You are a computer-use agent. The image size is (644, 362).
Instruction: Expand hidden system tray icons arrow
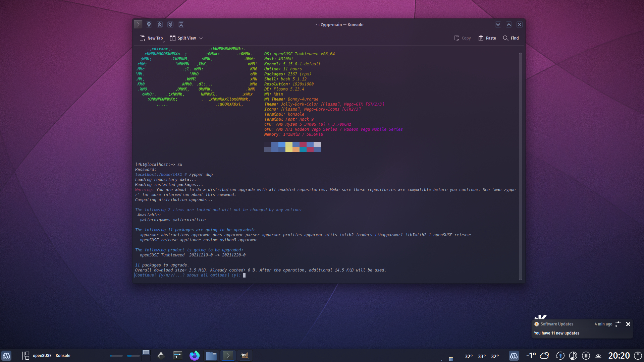pos(598,356)
